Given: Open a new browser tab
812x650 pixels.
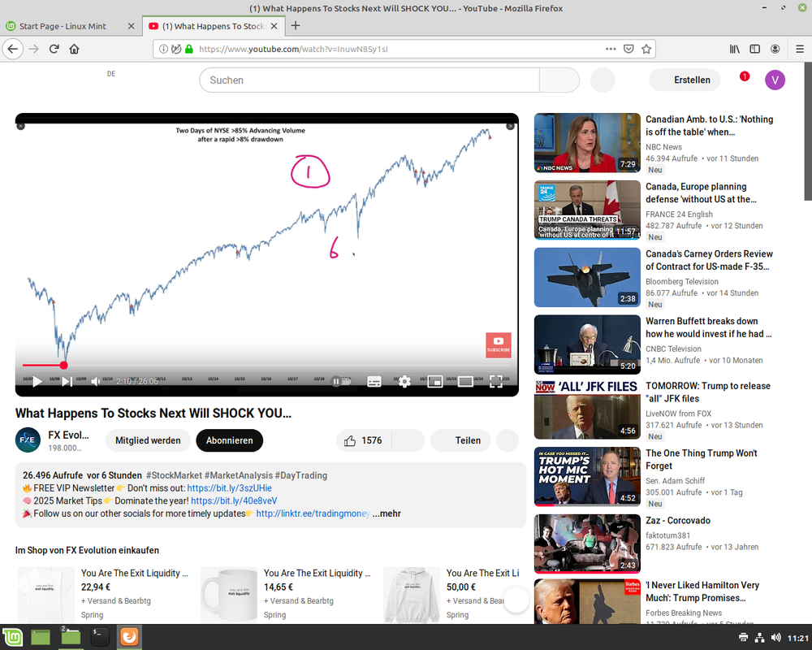Looking at the screenshot, I should point(296,25).
